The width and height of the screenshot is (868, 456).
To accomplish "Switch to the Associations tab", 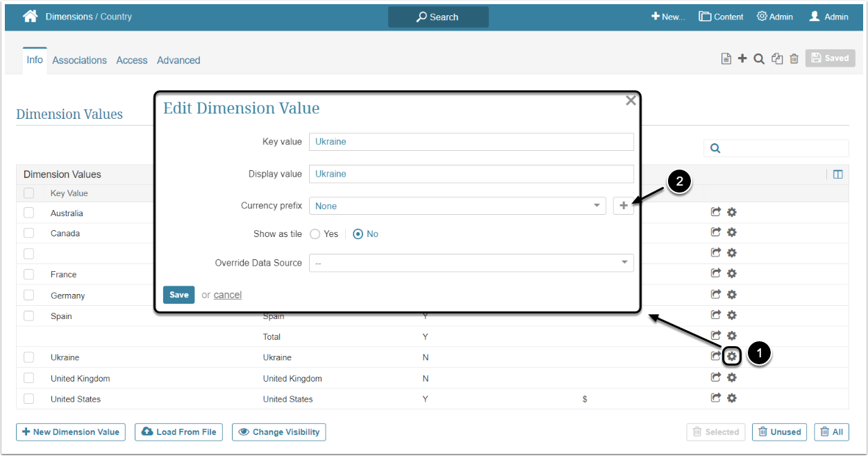I will tap(80, 60).
